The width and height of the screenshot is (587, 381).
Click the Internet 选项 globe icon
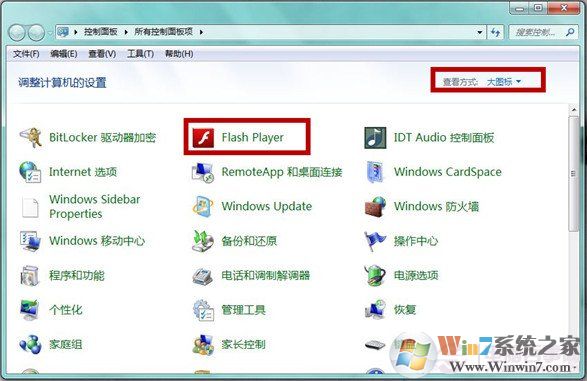30,172
